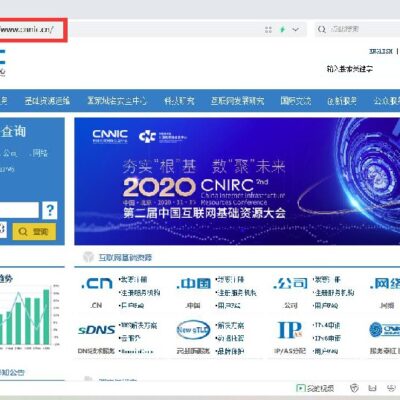Click the status bar window layout icon
Viewport: 400px width, 400px height.
coord(372,388)
